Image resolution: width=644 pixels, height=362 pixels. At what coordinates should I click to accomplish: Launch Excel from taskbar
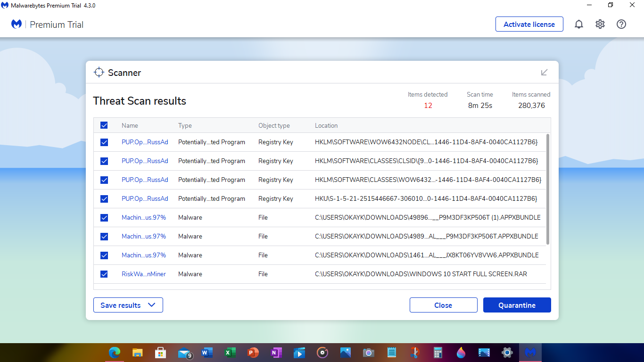tap(230, 352)
